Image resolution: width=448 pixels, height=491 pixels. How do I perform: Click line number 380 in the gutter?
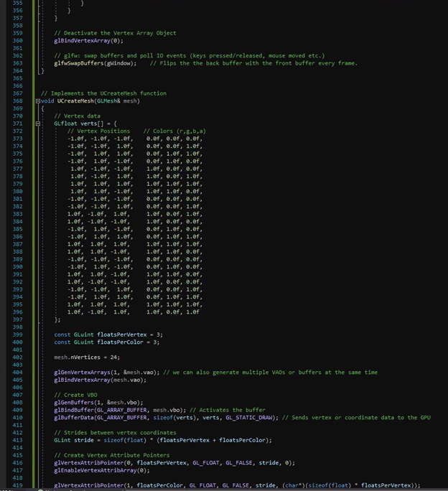coord(17,192)
